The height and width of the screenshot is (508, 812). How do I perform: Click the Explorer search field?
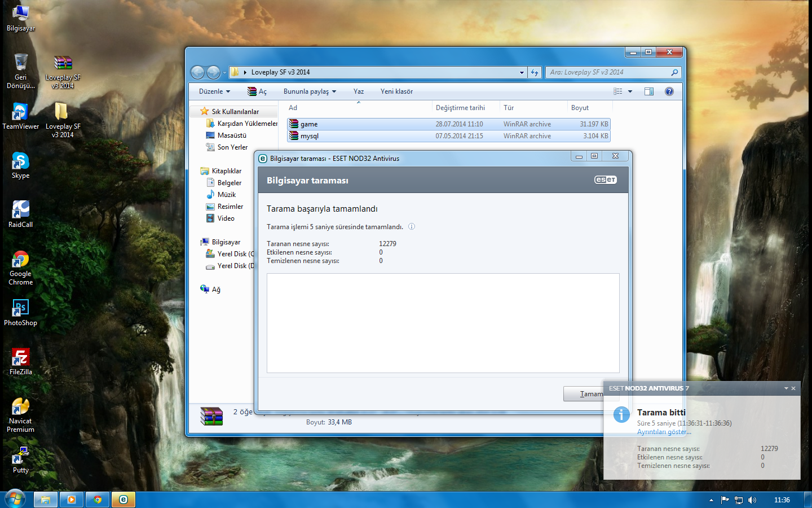614,72
